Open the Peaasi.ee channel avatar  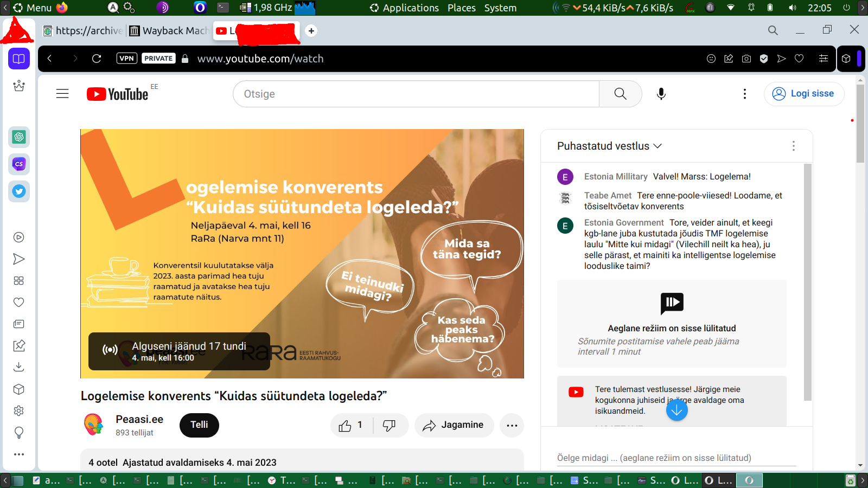point(94,425)
